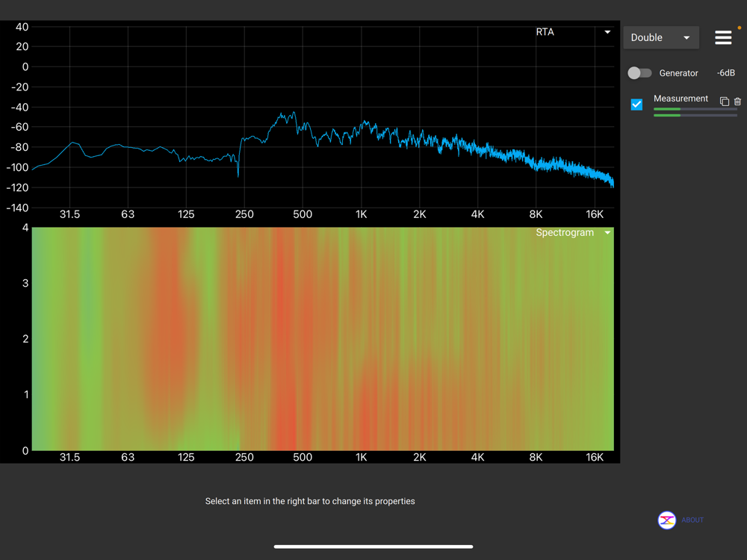Uncheck the Measurement checkbox
747x560 pixels.
[x=636, y=105]
